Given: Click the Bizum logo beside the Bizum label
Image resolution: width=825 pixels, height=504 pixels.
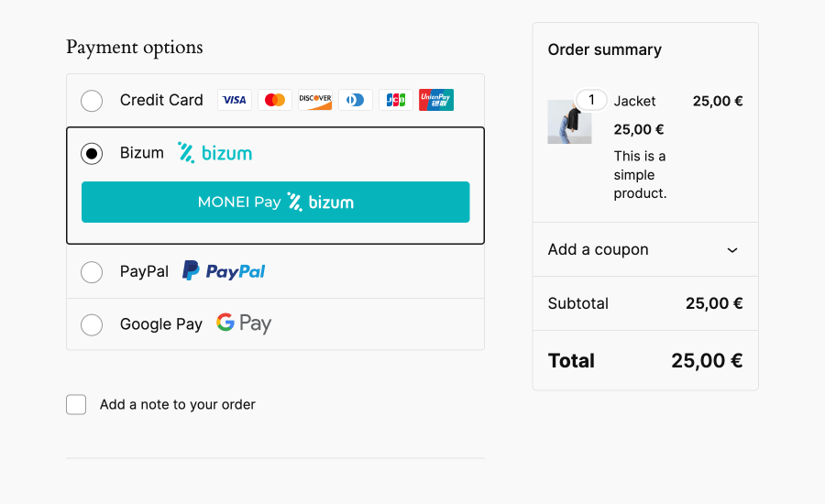Looking at the screenshot, I should tap(214, 153).
